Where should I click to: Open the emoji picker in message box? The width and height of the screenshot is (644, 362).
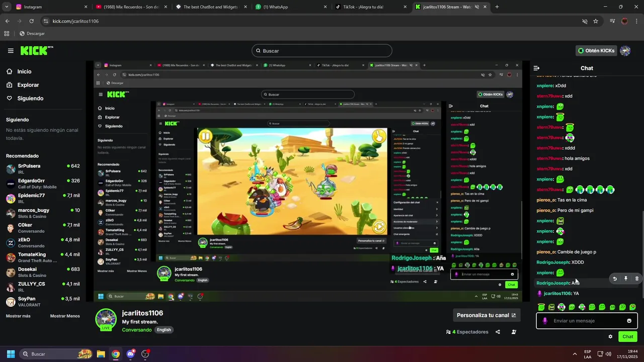point(629,321)
